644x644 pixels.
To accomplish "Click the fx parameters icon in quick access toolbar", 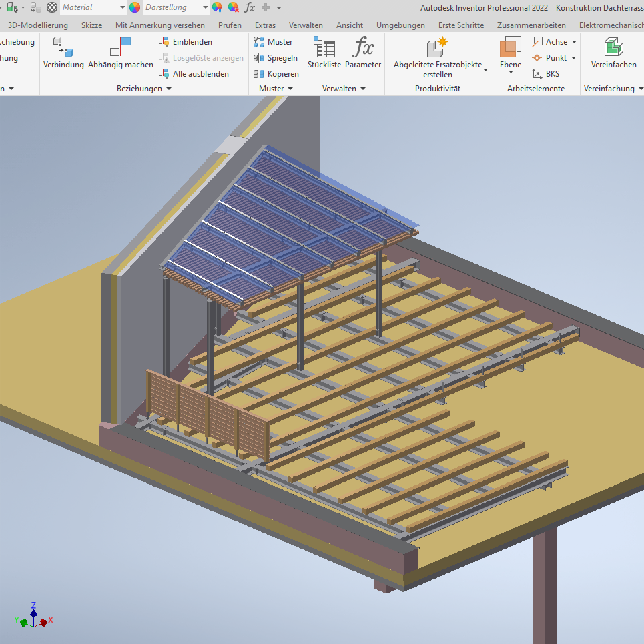I will pos(250,7).
